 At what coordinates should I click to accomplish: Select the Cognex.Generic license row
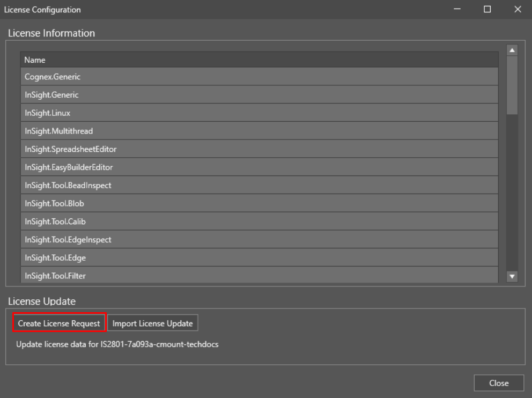point(259,77)
